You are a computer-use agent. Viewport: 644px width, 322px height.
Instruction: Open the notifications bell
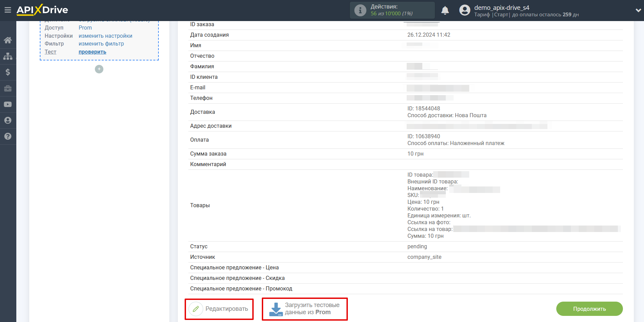[x=445, y=10]
